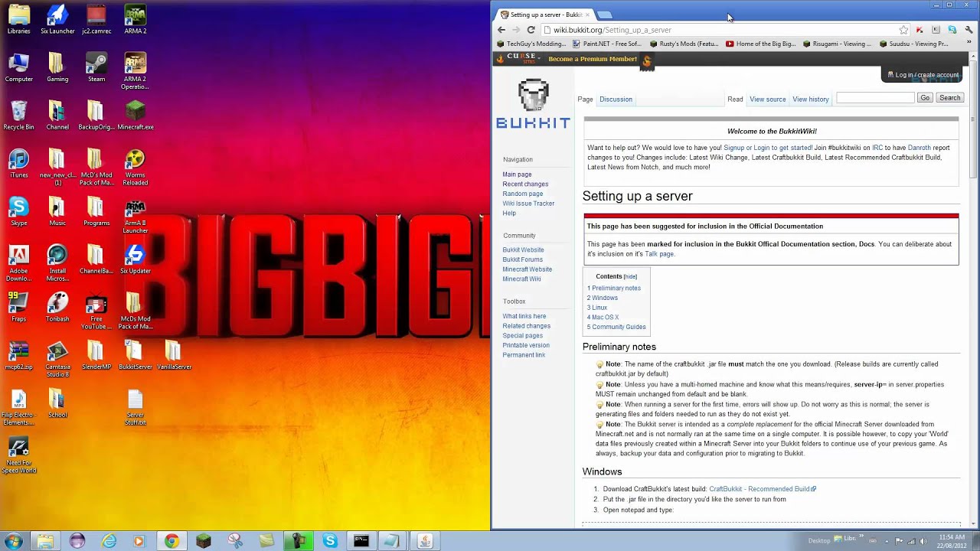Click the CraftBukkit - Recommended Build link
Image resolution: width=980 pixels, height=551 pixels.
pyautogui.click(x=763, y=489)
